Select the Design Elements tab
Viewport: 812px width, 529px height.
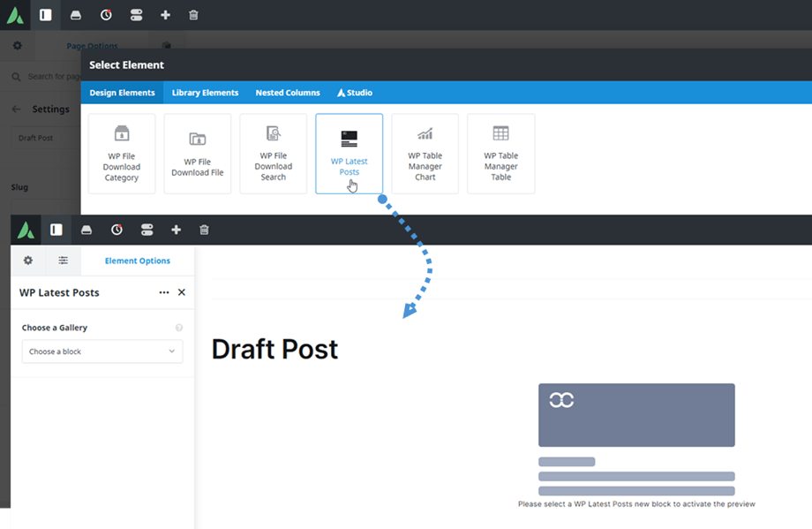tap(122, 93)
